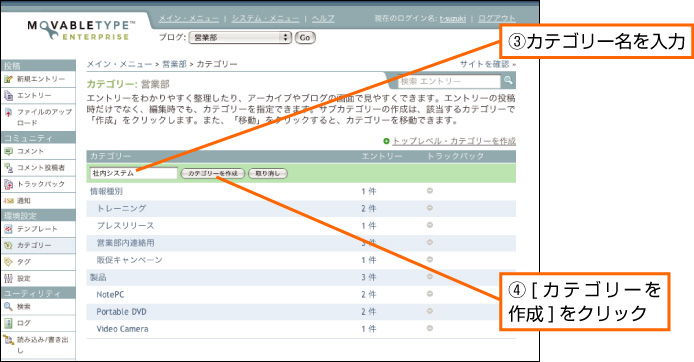Click the 取り消し cancel button

click(268, 173)
